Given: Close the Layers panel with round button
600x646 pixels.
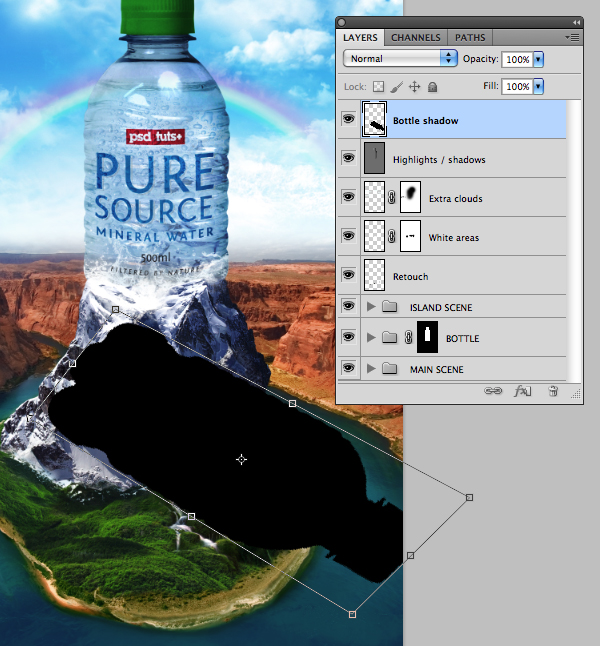Looking at the screenshot, I should 342,22.
